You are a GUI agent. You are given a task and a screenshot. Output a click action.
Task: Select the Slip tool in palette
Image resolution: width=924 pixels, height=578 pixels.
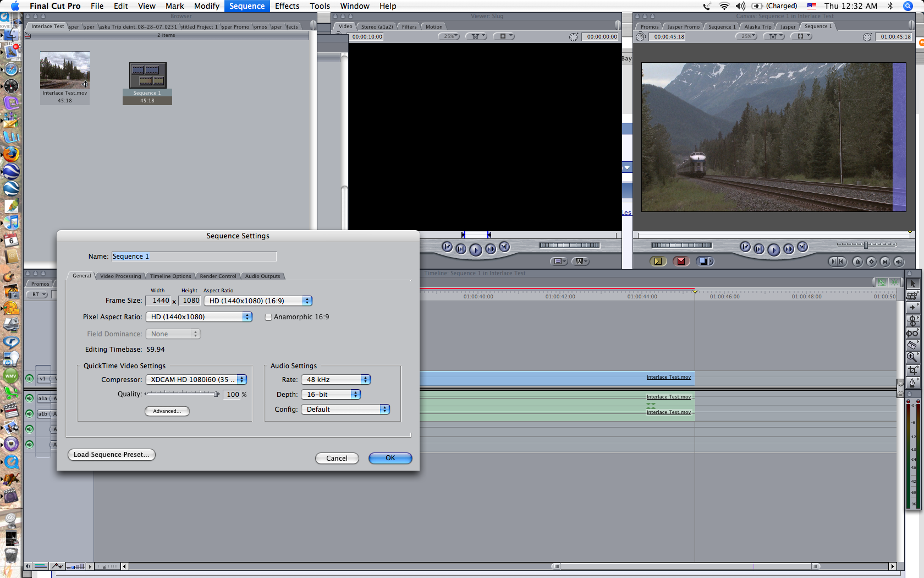click(912, 333)
